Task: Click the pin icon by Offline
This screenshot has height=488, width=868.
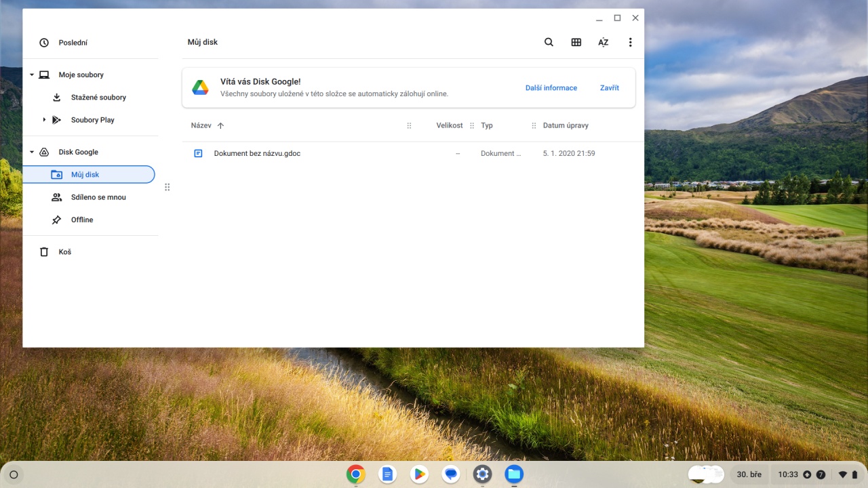Action: tap(57, 220)
